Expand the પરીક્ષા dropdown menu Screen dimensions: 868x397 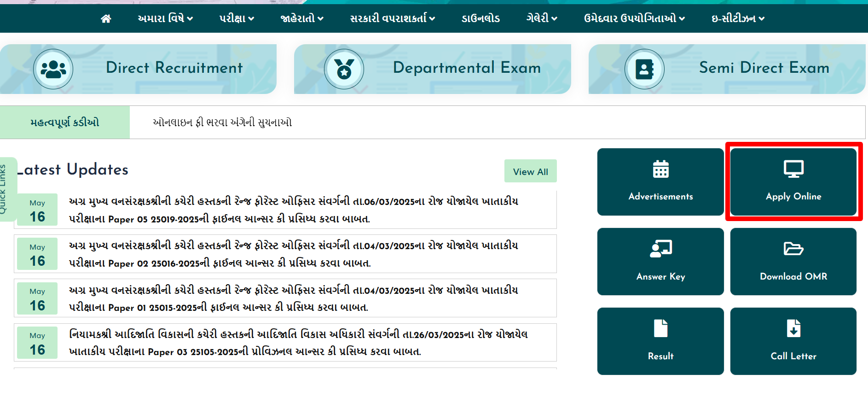click(237, 18)
